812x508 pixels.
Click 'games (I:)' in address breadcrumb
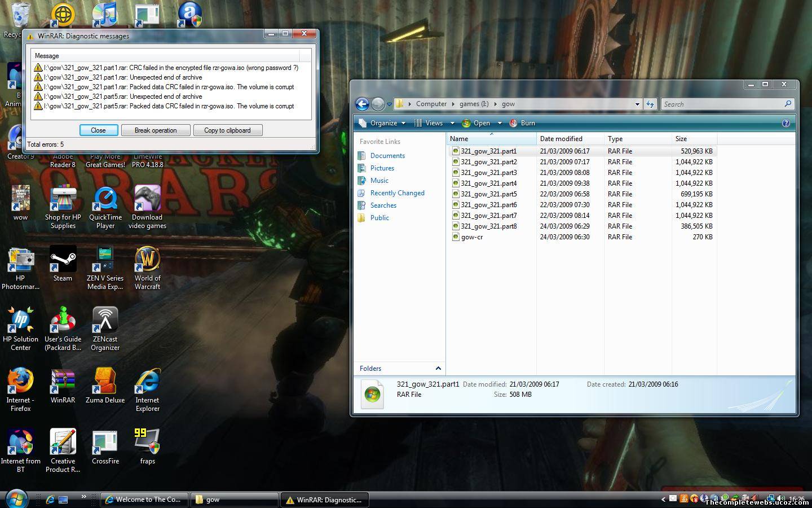pos(474,104)
